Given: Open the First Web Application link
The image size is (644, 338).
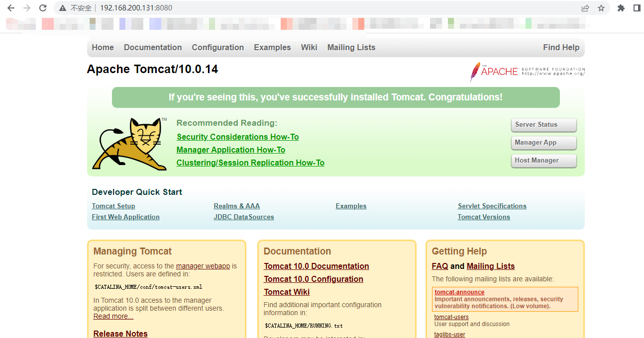Looking at the screenshot, I should 126,217.
